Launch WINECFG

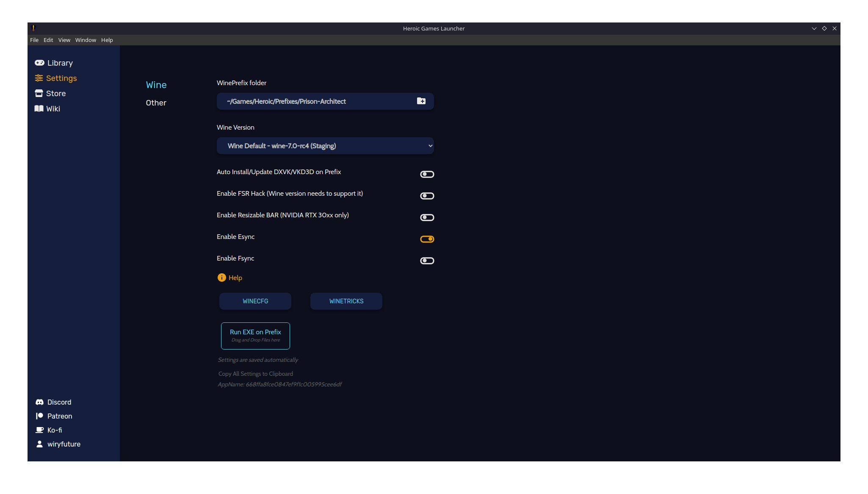255,301
